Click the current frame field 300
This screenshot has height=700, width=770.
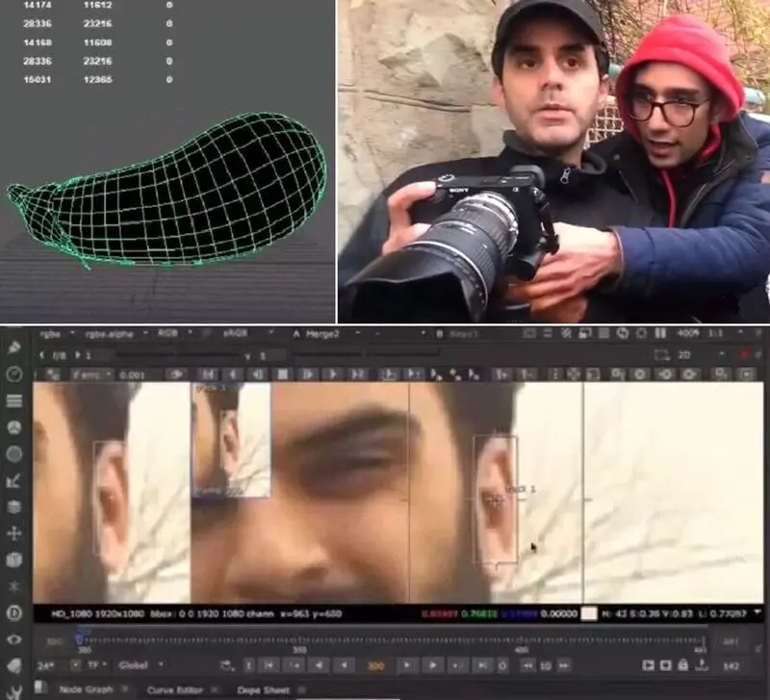point(375,665)
